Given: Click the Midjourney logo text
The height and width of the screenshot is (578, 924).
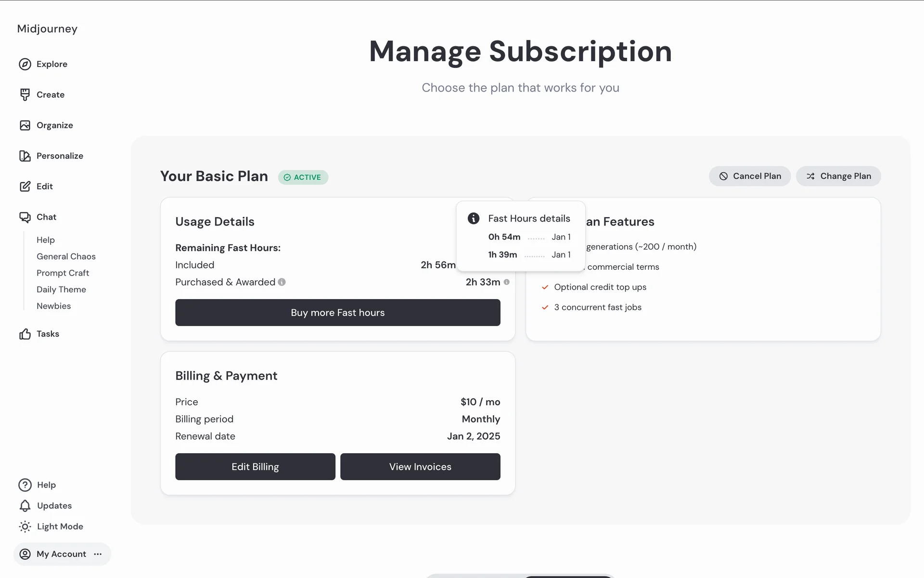Looking at the screenshot, I should [x=47, y=29].
